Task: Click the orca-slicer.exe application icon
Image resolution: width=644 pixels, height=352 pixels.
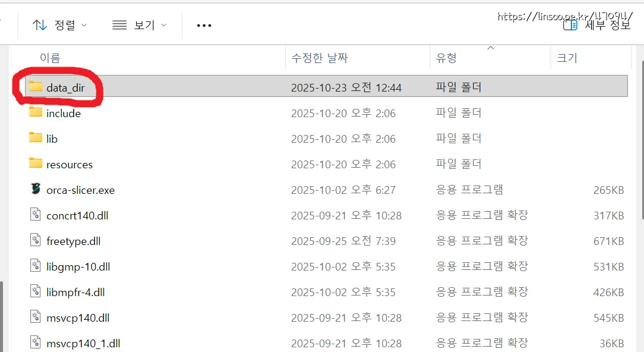Action: click(36, 188)
